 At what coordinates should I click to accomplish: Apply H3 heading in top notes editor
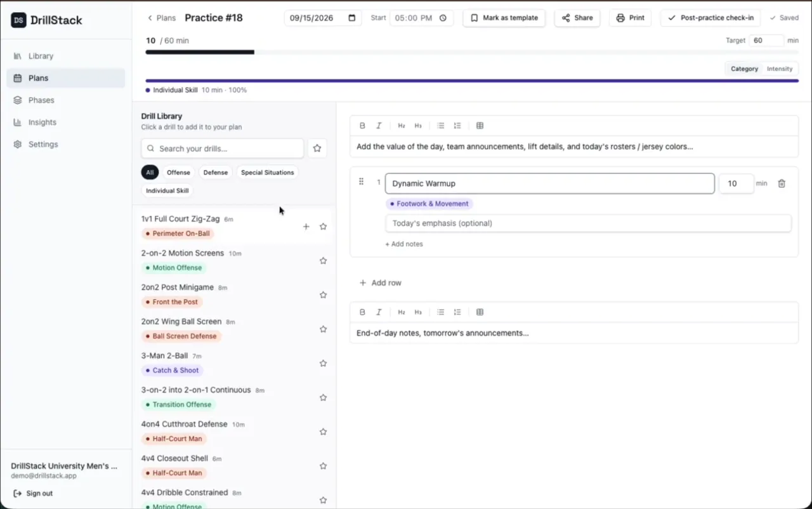[418, 126]
